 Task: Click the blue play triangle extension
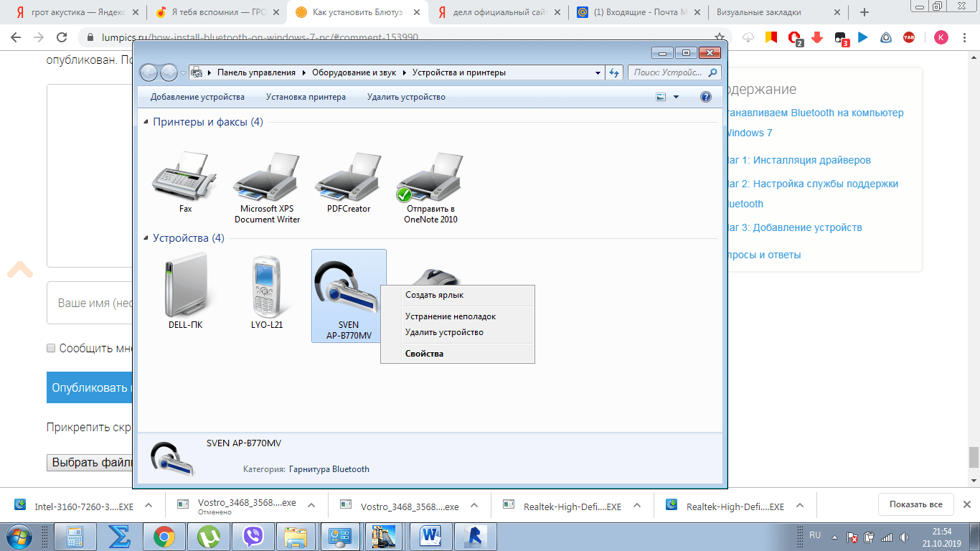point(863,37)
